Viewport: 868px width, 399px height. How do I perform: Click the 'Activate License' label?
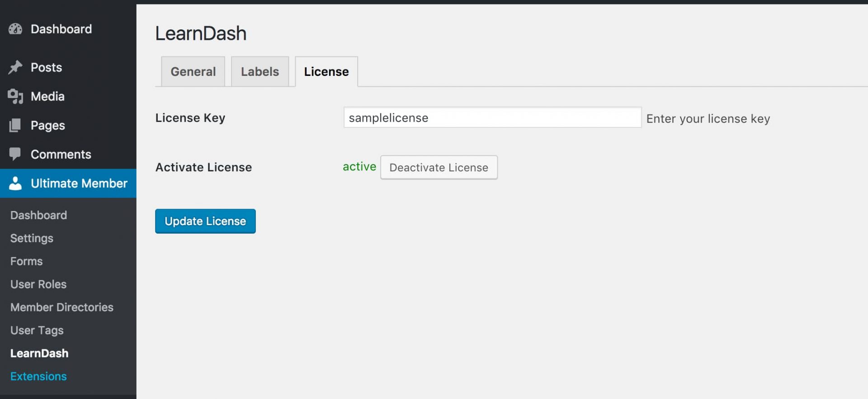[203, 167]
